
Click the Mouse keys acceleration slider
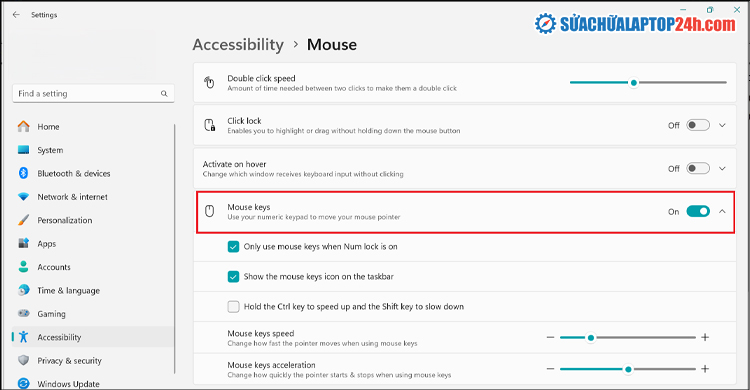click(x=628, y=369)
